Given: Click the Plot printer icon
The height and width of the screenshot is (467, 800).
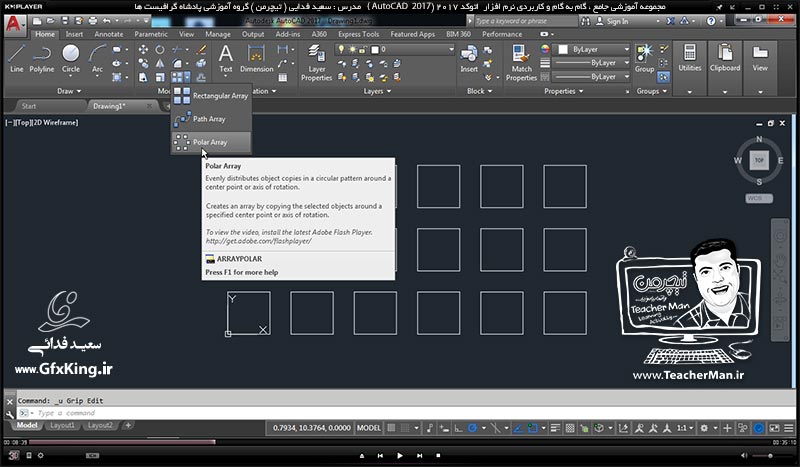Looking at the screenshot, I should pyautogui.click(x=92, y=21).
